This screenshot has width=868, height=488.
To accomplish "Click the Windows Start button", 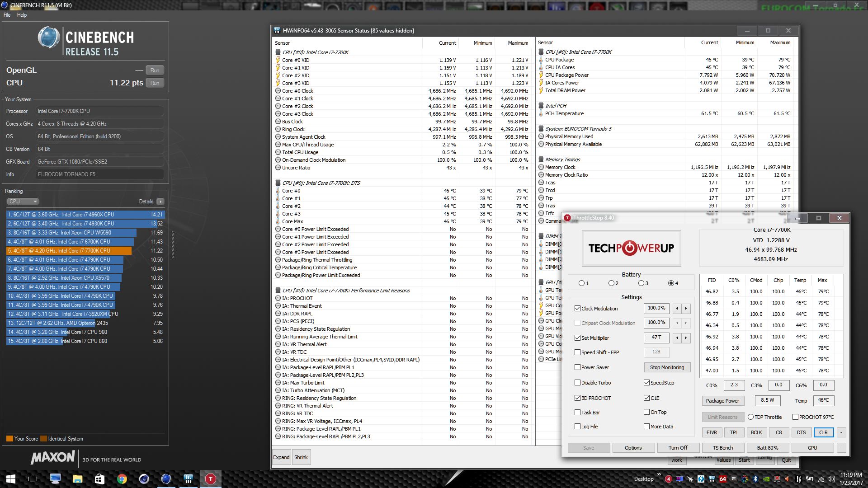I will [x=11, y=479].
